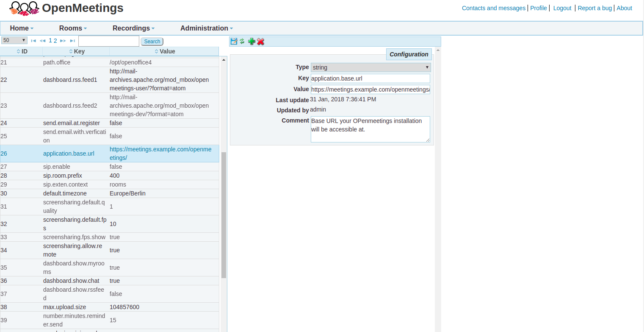Select the send.email.with.verfication row
The image size is (644, 332).
click(110, 136)
